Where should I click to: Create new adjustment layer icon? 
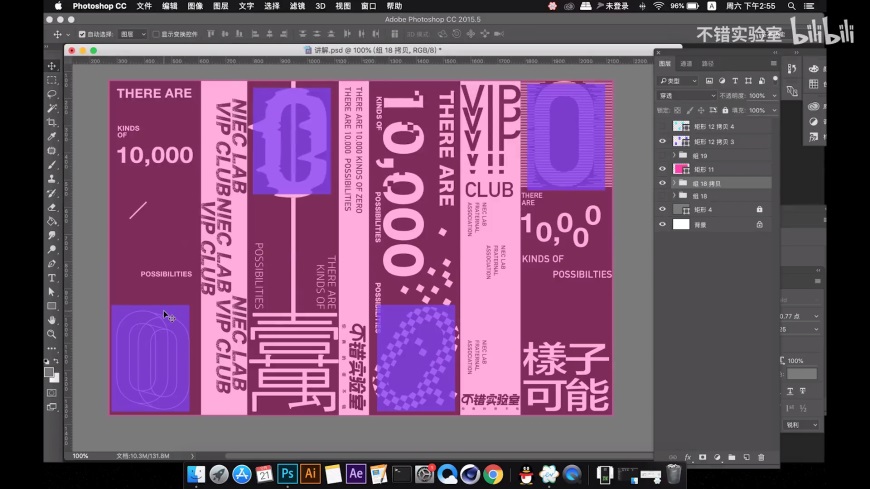point(717,457)
